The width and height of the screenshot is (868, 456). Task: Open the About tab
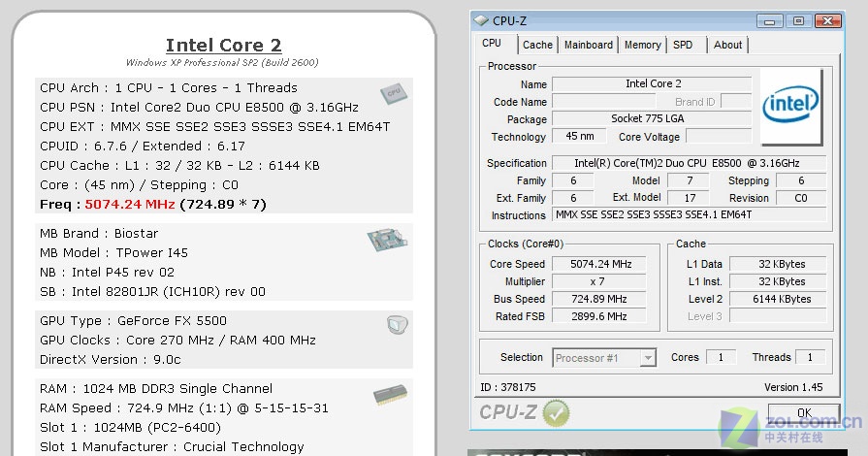coord(727,45)
